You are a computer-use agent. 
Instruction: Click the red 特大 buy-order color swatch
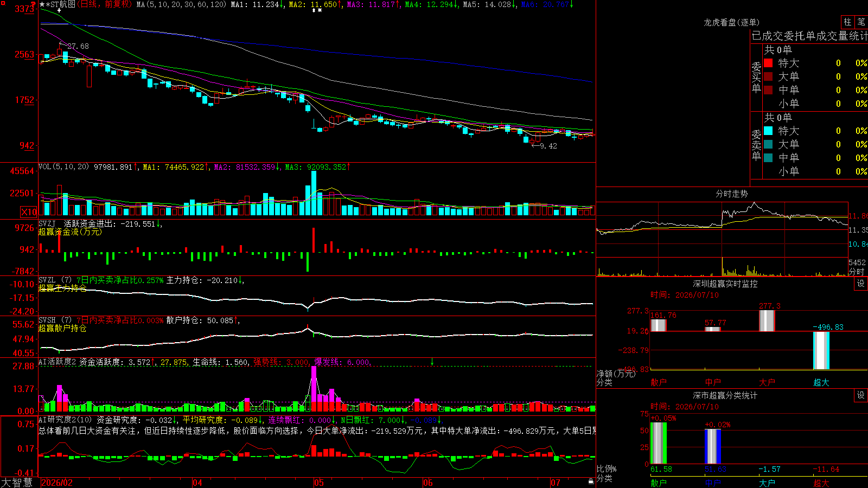tap(768, 63)
